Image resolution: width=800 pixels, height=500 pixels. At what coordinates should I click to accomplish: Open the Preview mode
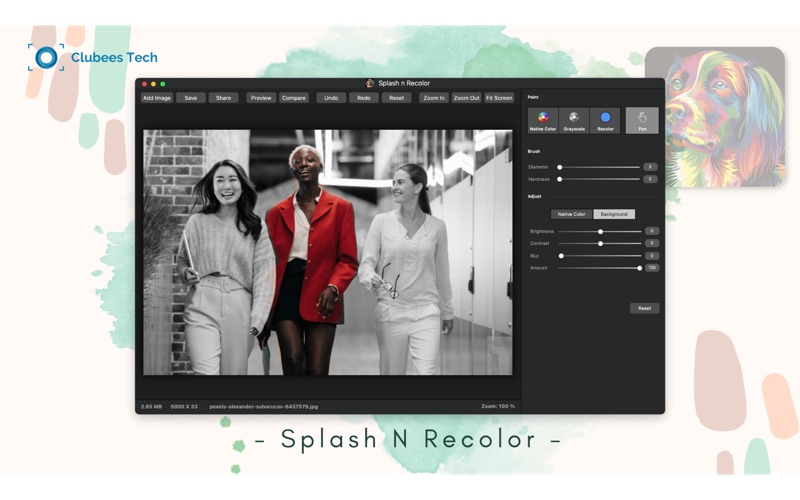(261, 98)
